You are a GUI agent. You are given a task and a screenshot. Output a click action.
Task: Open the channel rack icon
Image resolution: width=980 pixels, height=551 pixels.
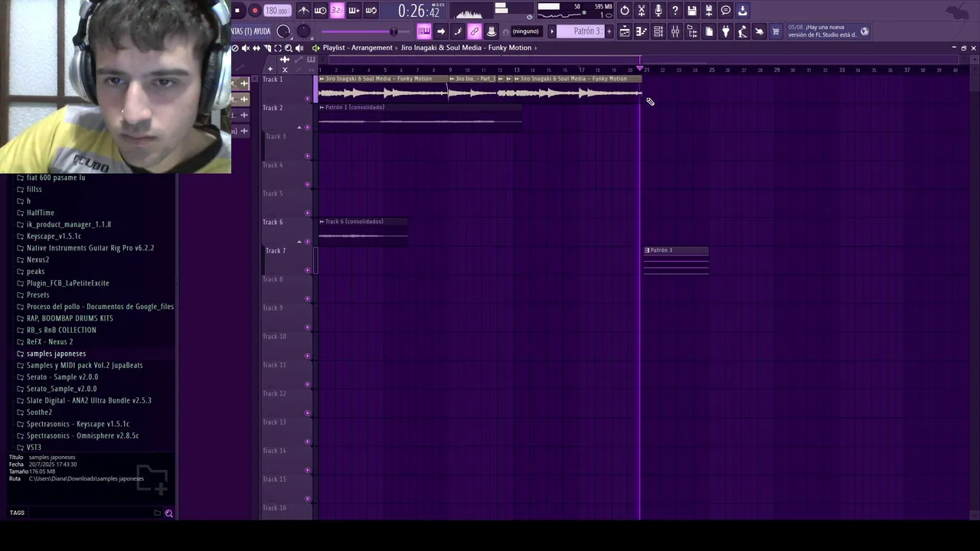click(x=658, y=31)
